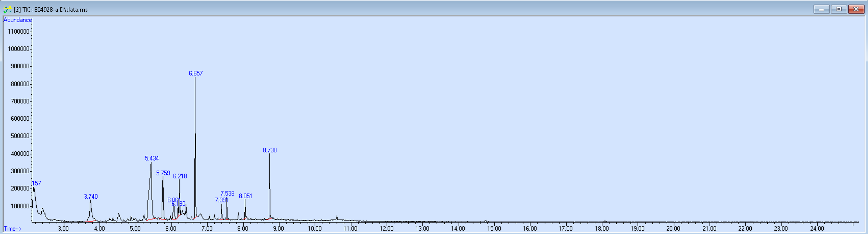Click the 300000 abundance axis value
The height and width of the screenshot is (234, 868).
pos(20,171)
